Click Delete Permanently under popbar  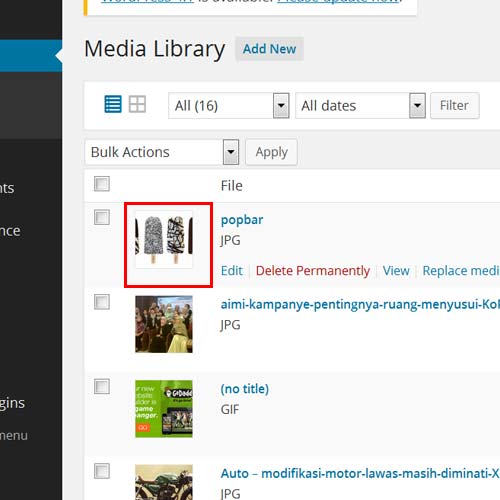pyautogui.click(x=313, y=271)
